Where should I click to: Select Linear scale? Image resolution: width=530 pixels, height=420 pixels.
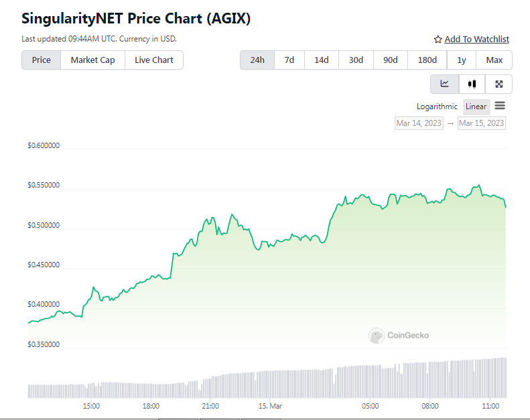(x=476, y=107)
